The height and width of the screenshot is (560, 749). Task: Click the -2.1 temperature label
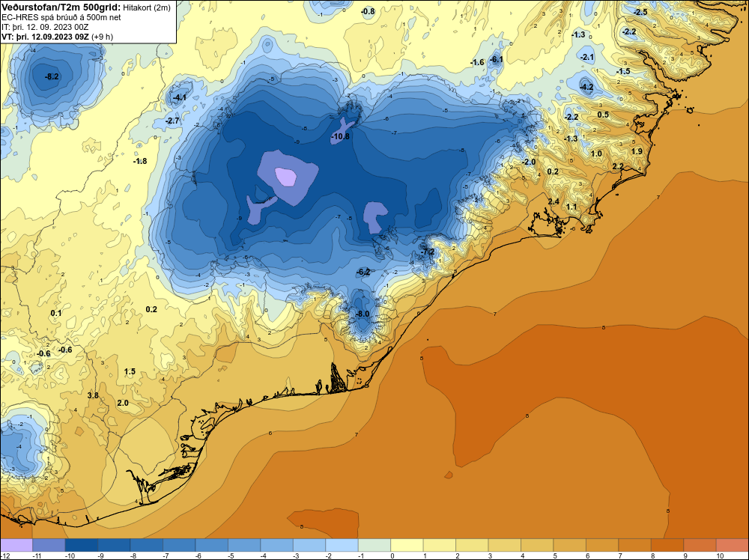point(587,57)
